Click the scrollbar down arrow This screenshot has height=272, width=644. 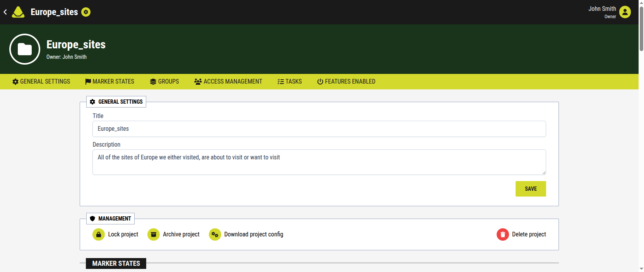(641, 269)
